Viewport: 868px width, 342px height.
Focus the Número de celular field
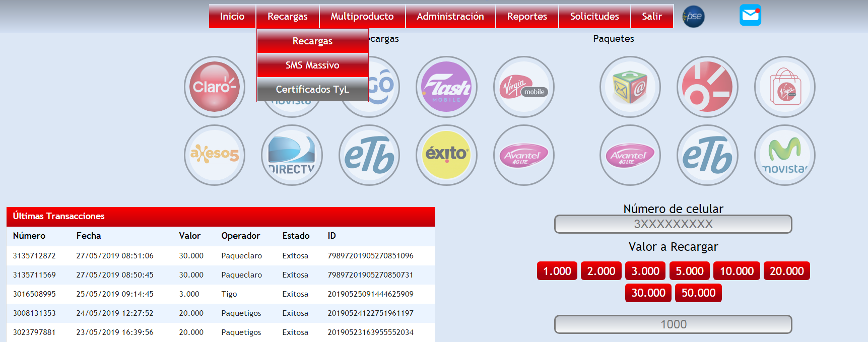pyautogui.click(x=673, y=224)
